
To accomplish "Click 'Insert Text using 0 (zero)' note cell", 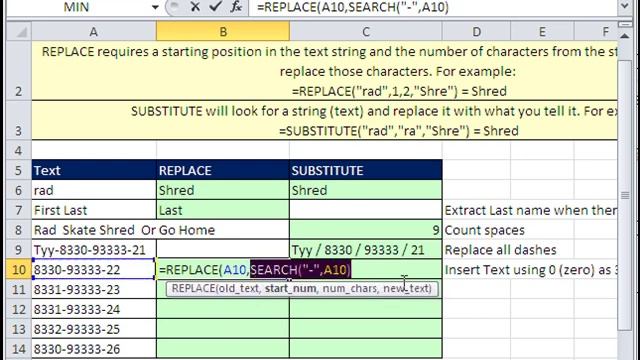I will pos(531,270).
